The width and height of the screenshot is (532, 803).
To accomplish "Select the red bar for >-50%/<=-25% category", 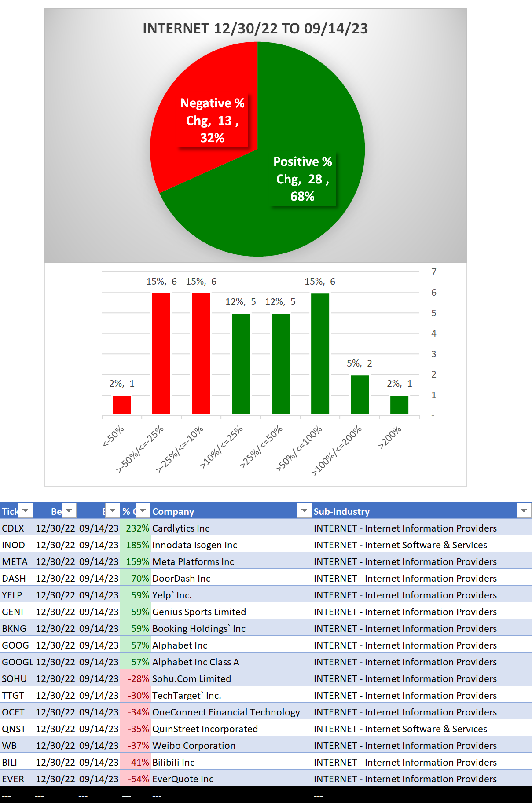I will point(161,354).
